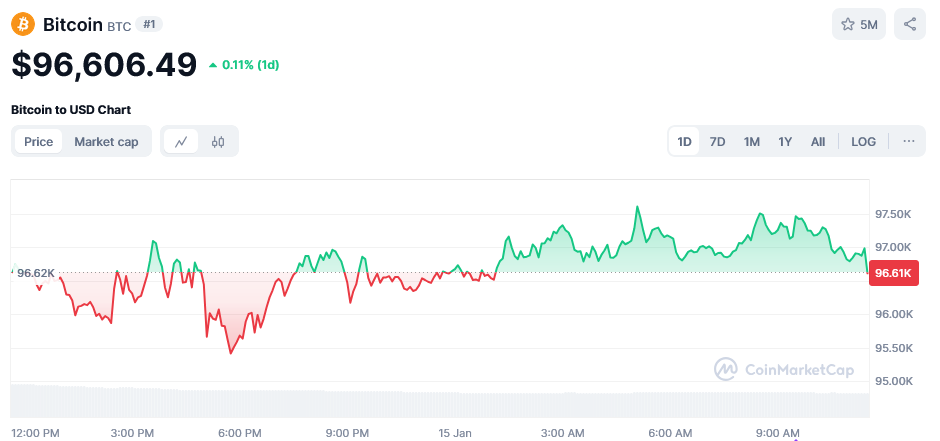Click the 15 Jan date axis label
The height and width of the screenshot is (441, 940).
[x=453, y=433]
